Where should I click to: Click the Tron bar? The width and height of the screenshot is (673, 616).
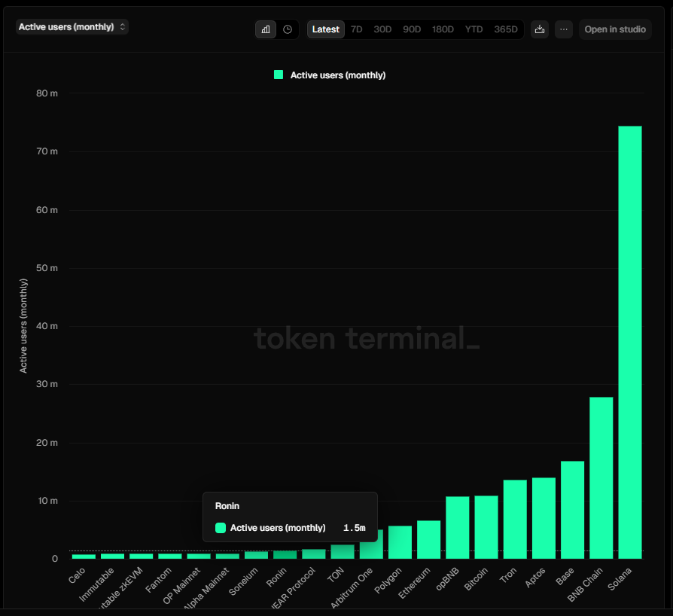[x=515, y=520]
